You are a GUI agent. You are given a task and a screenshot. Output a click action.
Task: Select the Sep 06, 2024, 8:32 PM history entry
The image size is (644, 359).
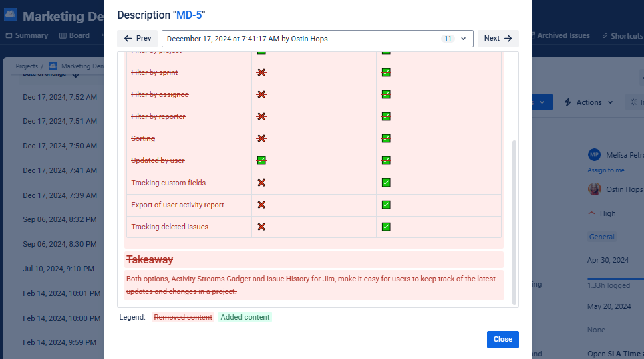pos(60,219)
